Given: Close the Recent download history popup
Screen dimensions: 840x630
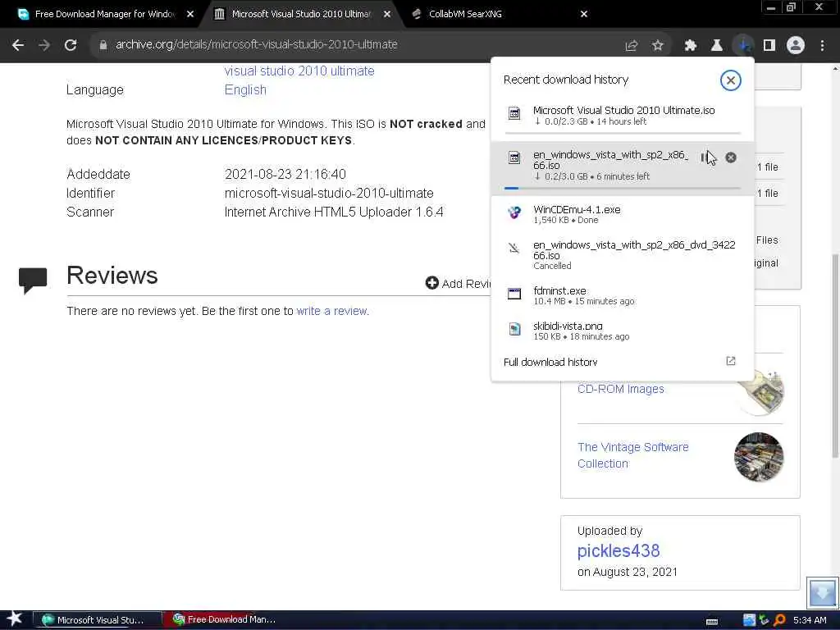Looking at the screenshot, I should tap(730, 80).
